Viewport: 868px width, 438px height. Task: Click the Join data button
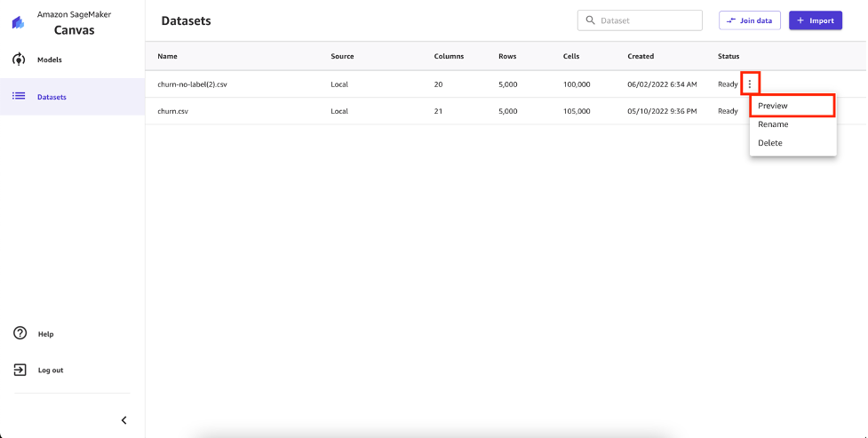(750, 20)
